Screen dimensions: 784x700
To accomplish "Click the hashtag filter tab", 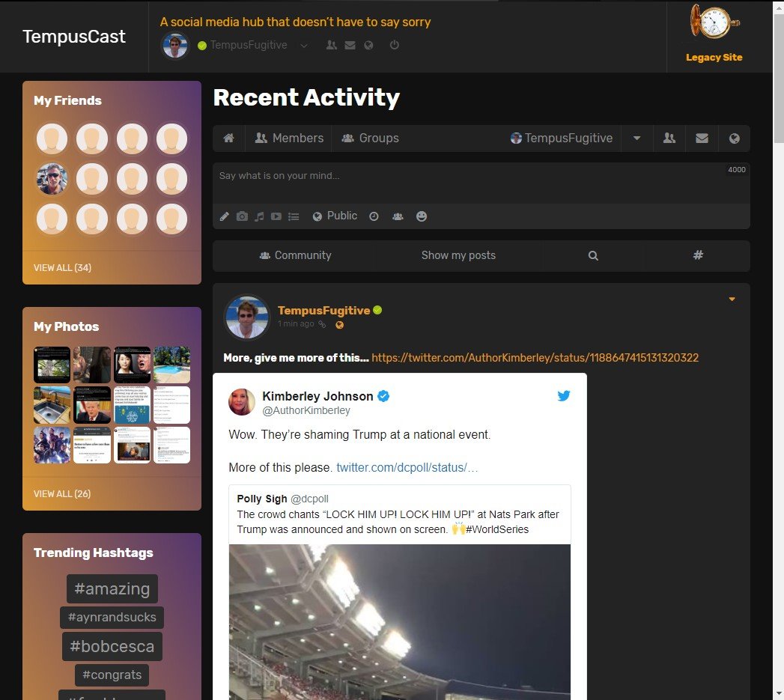I will [x=698, y=255].
